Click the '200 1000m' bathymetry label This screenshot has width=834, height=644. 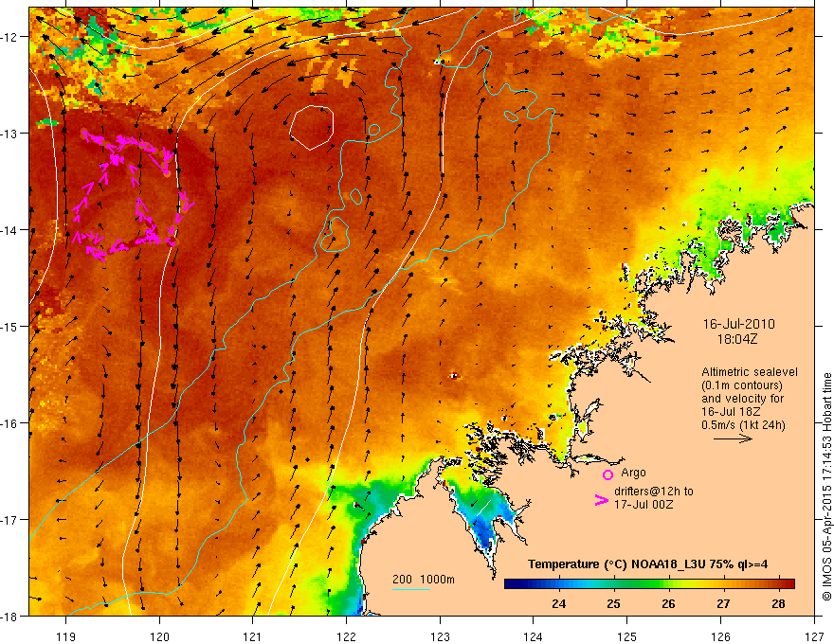[424, 580]
